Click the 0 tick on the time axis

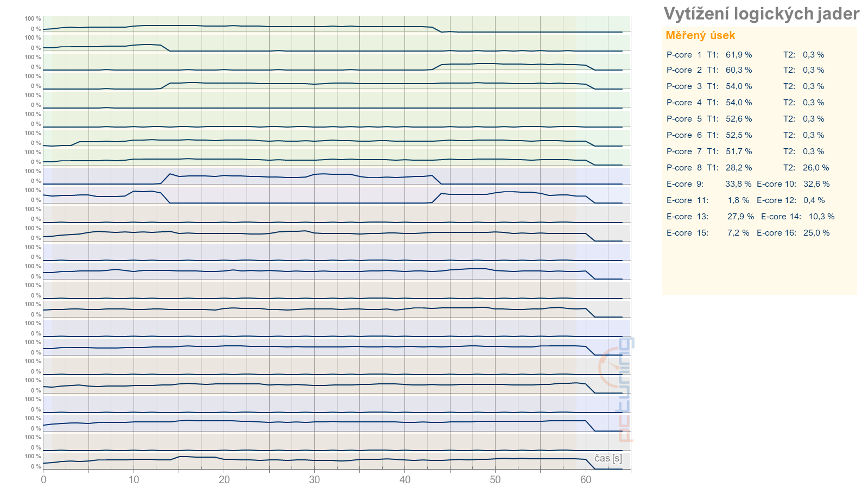pos(43,480)
